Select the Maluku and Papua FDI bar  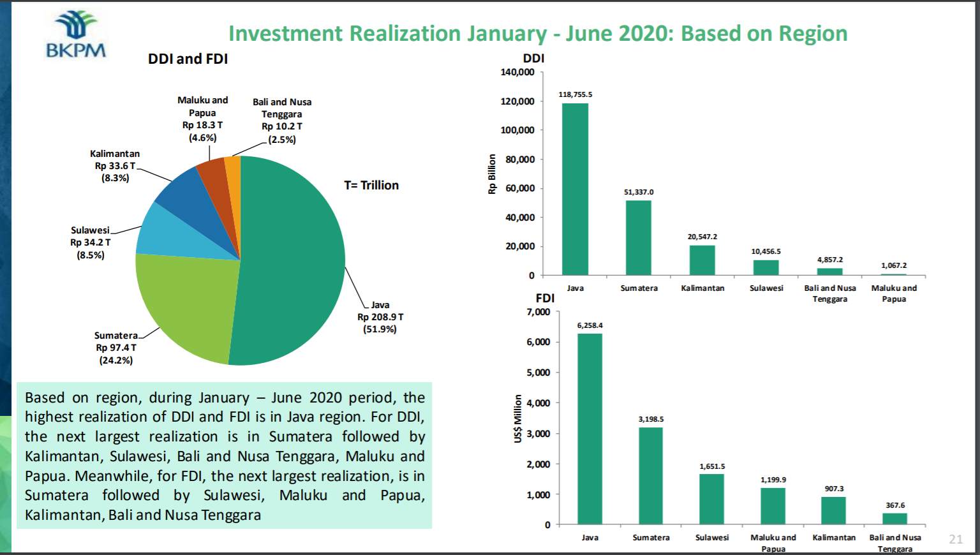point(773,507)
